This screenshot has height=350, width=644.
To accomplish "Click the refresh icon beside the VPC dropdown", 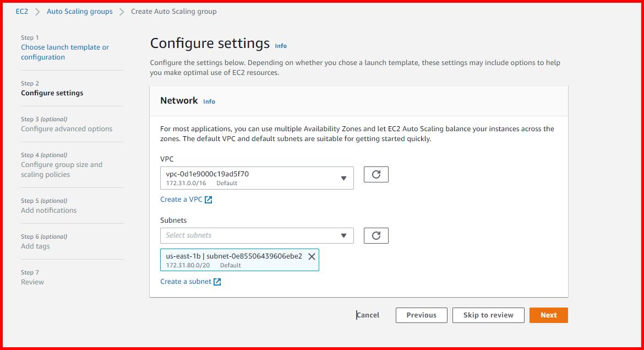I will [376, 174].
